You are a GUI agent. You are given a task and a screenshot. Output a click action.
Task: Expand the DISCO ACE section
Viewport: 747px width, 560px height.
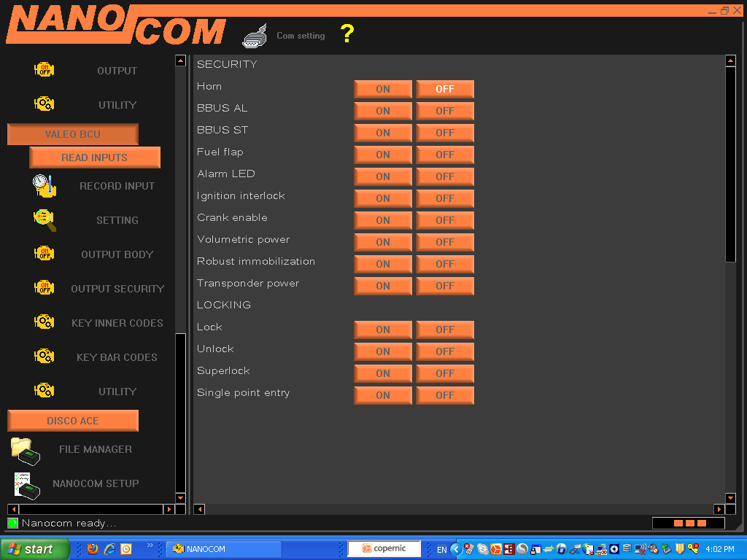click(73, 421)
